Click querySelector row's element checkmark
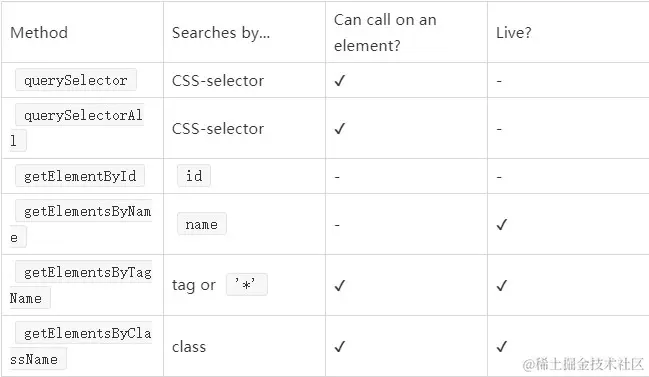Viewport: 649px width, 377px height. tap(339, 81)
